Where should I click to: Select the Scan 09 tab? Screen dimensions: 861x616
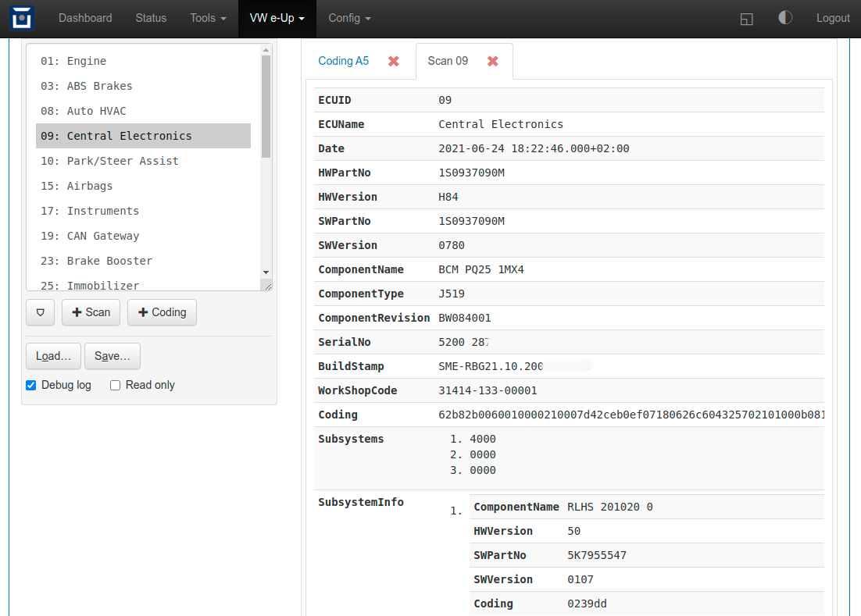tap(448, 61)
